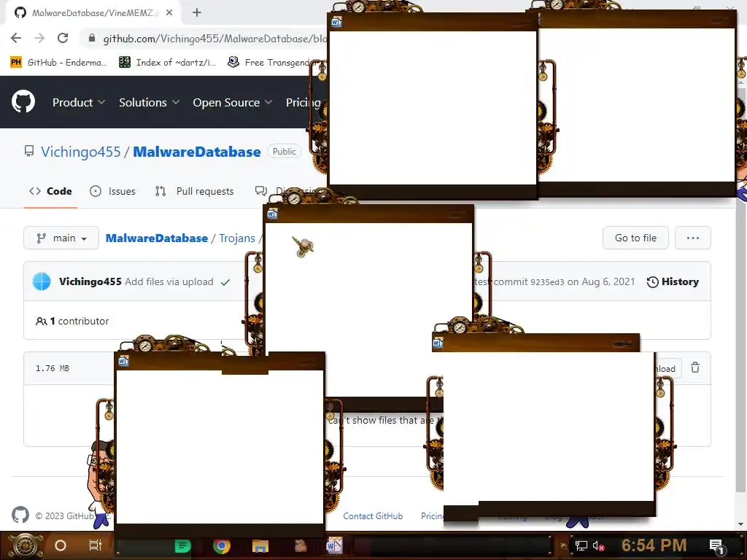Open Cortana search circle on taskbar
This screenshot has width=747, height=560.
[60, 545]
